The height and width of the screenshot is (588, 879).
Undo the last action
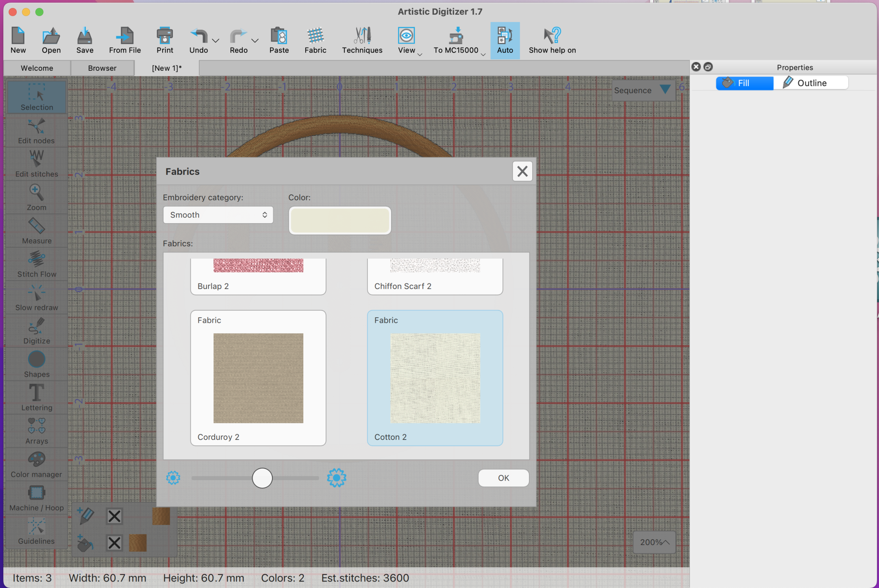coord(198,40)
